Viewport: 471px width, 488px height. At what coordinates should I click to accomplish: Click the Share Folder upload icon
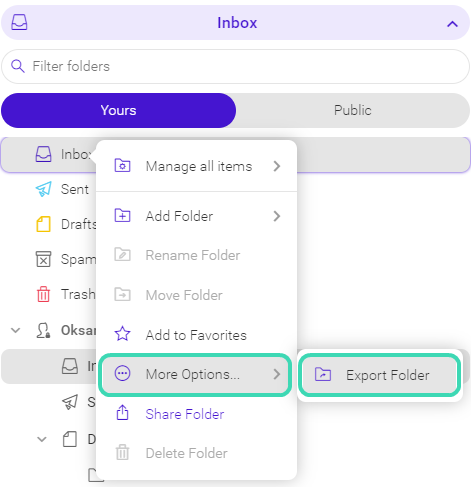[x=122, y=413]
